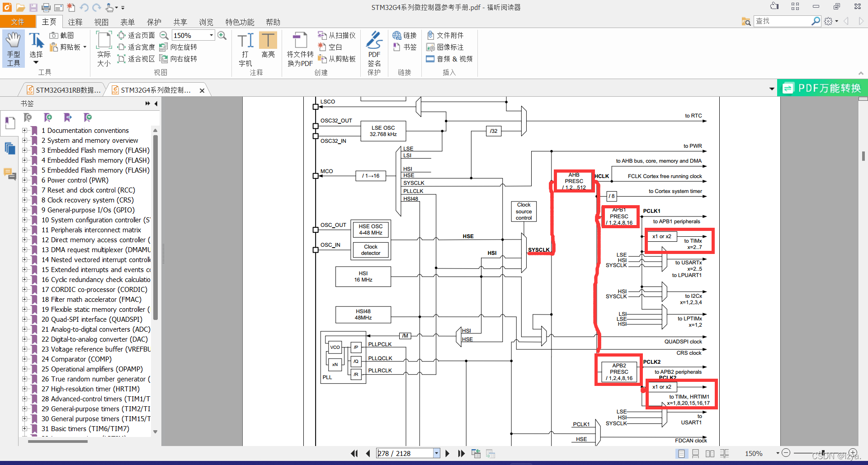Click the PDF万能转换 button
The height and width of the screenshot is (465, 868).
click(822, 88)
